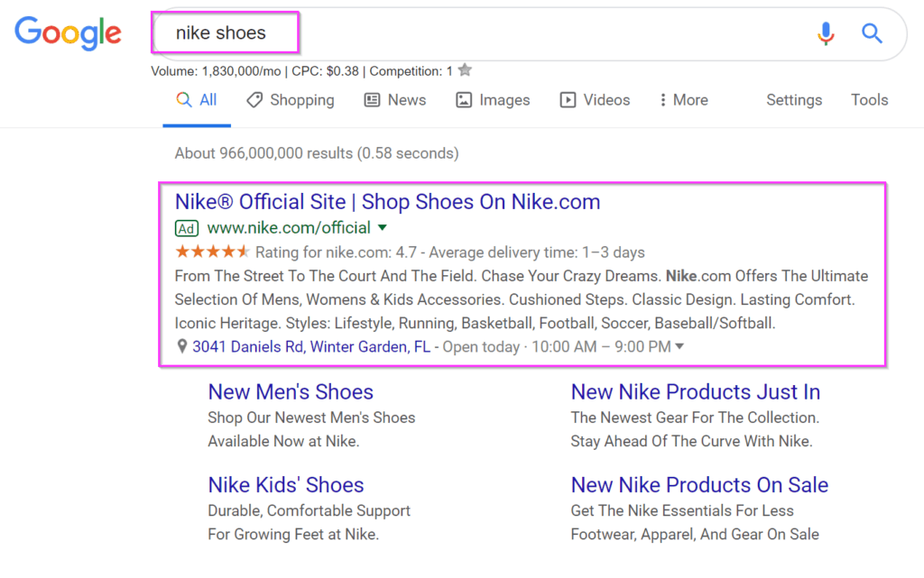Click the Get The Nike Essentials For Less text

click(682, 511)
